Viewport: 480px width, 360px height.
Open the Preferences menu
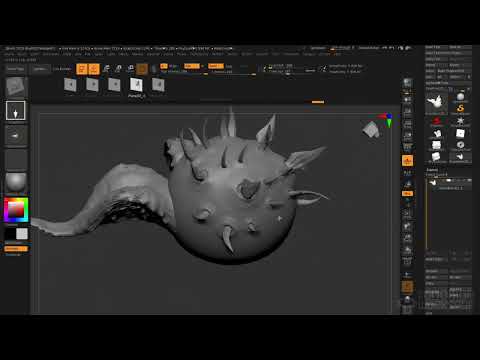[199, 54]
